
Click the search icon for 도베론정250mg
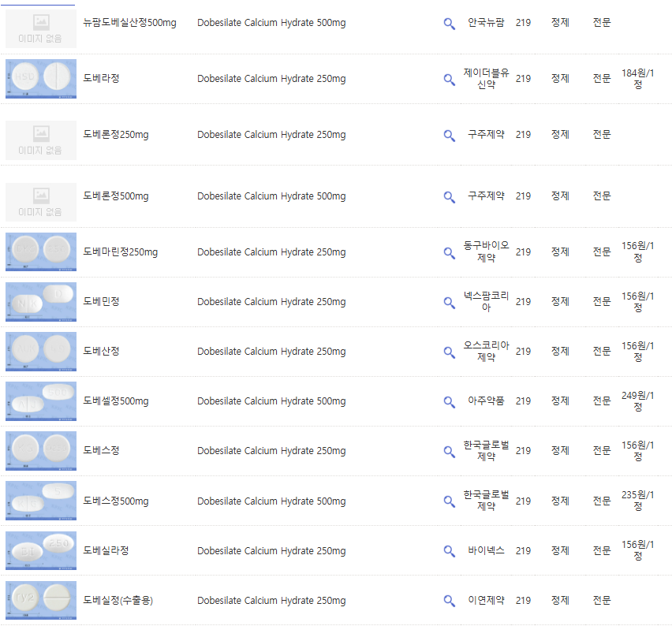(449, 135)
